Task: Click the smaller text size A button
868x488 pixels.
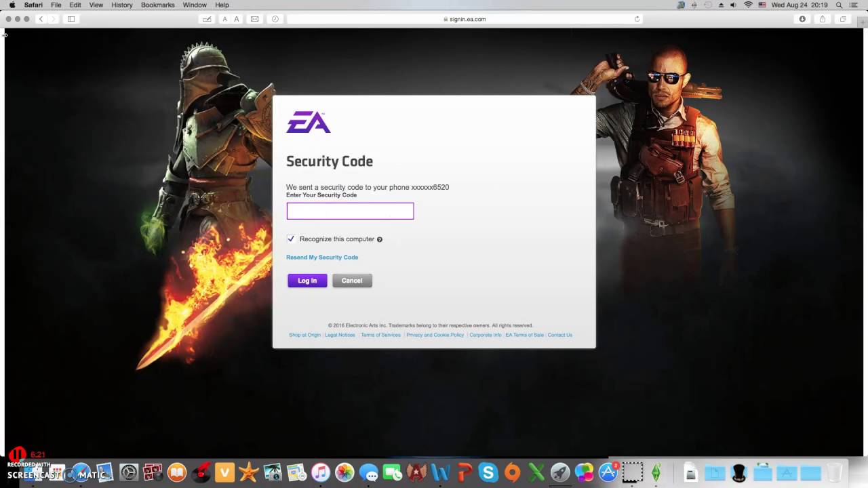Action: tap(224, 19)
